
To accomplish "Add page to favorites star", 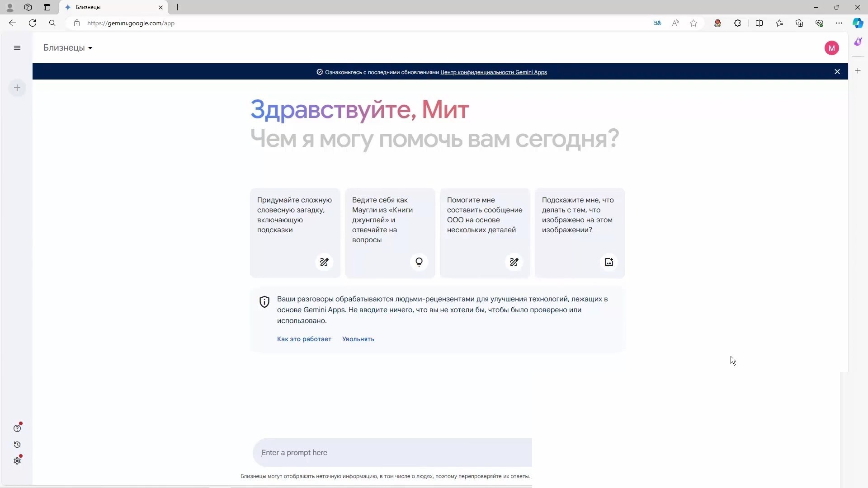I will tap(693, 23).
